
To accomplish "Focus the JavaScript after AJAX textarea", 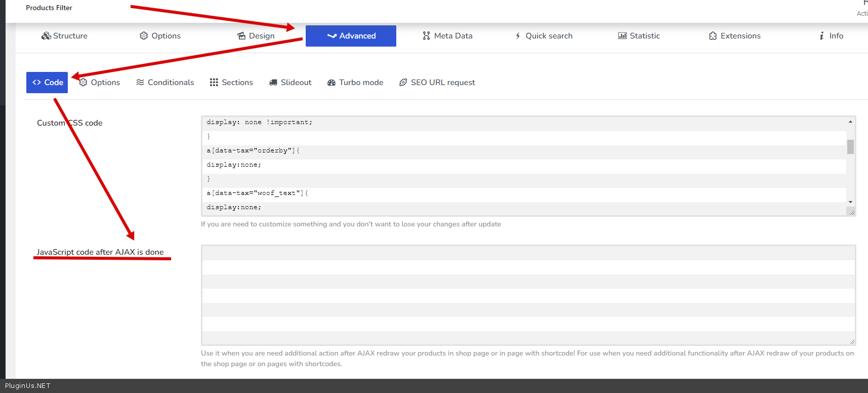I will (x=528, y=295).
